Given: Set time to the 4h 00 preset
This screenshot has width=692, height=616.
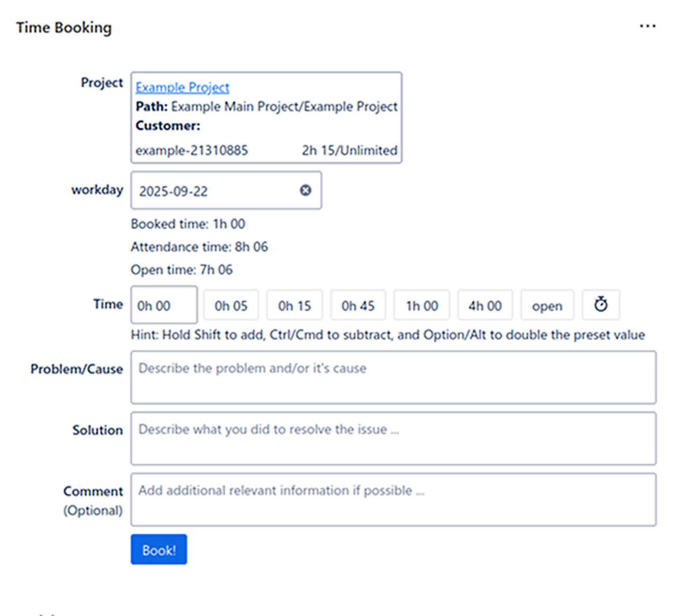Looking at the screenshot, I should pyautogui.click(x=485, y=305).
